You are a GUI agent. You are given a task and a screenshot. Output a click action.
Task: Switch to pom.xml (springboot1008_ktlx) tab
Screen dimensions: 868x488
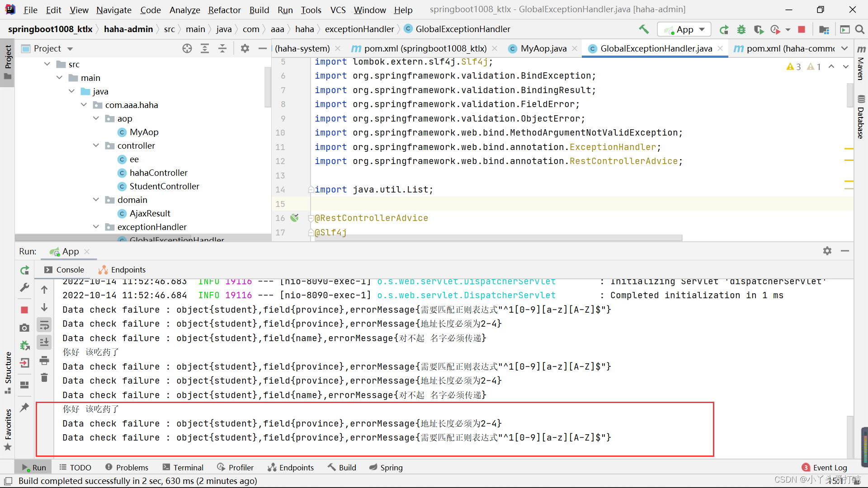(x=425, y=48)
